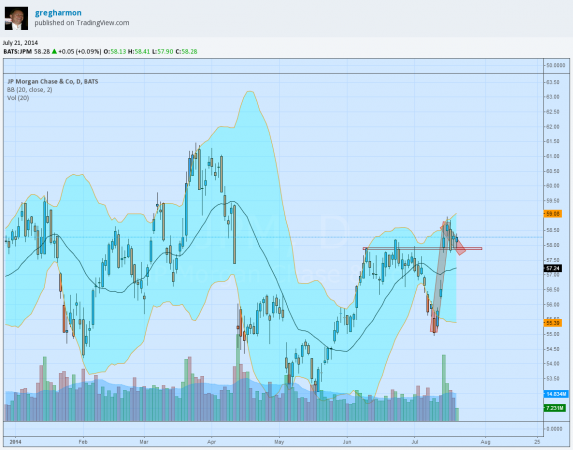Click the 'Apr' time axis label

(212, 442)
